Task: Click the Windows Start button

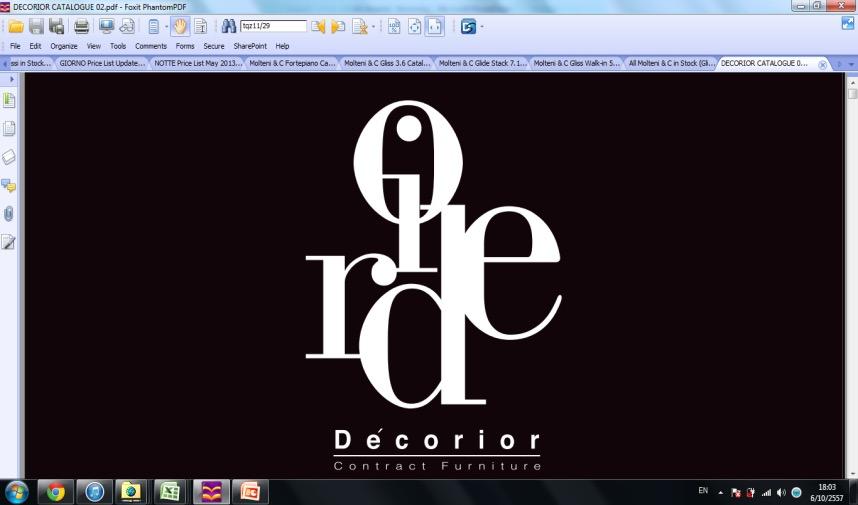Action: [x=16, y=492]
